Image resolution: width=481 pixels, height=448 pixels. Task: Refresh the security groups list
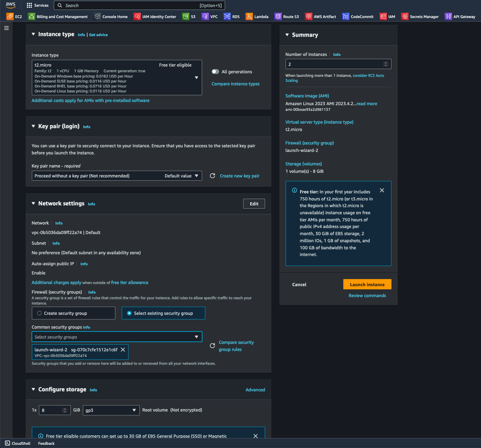(212, 346)
